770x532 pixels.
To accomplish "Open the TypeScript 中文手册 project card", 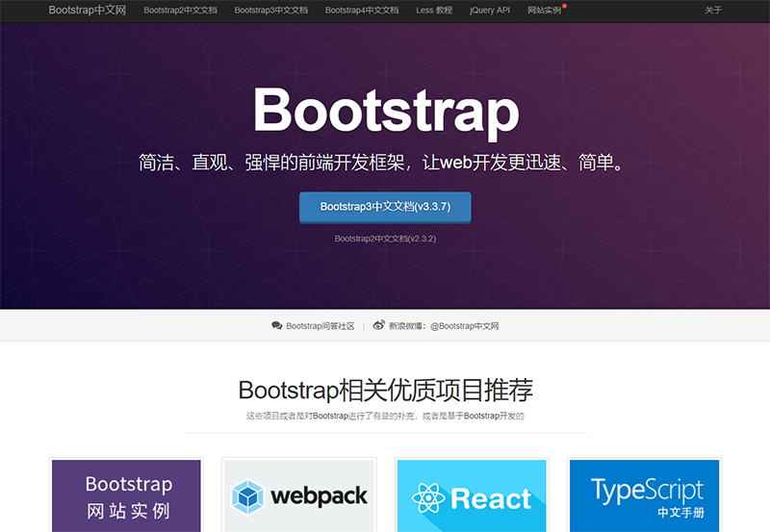I will pos(644,495).
